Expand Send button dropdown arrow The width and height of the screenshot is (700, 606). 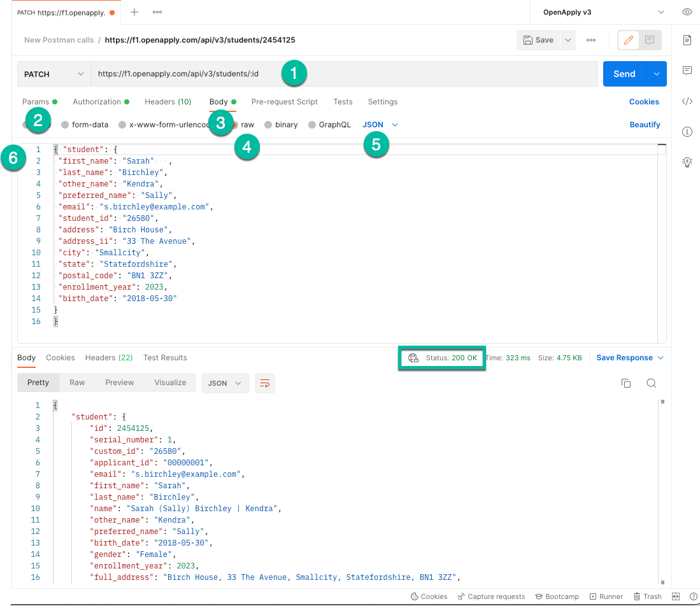pos(656,74)
